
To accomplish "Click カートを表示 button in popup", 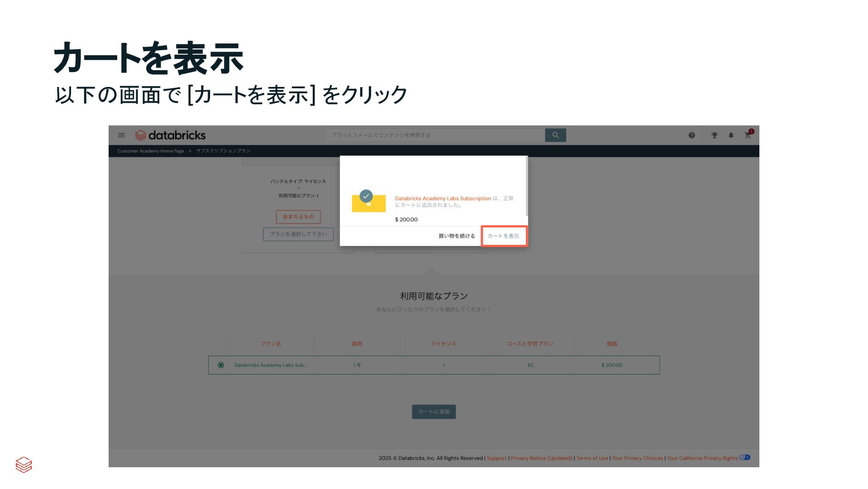I will [x=504, y=236].
